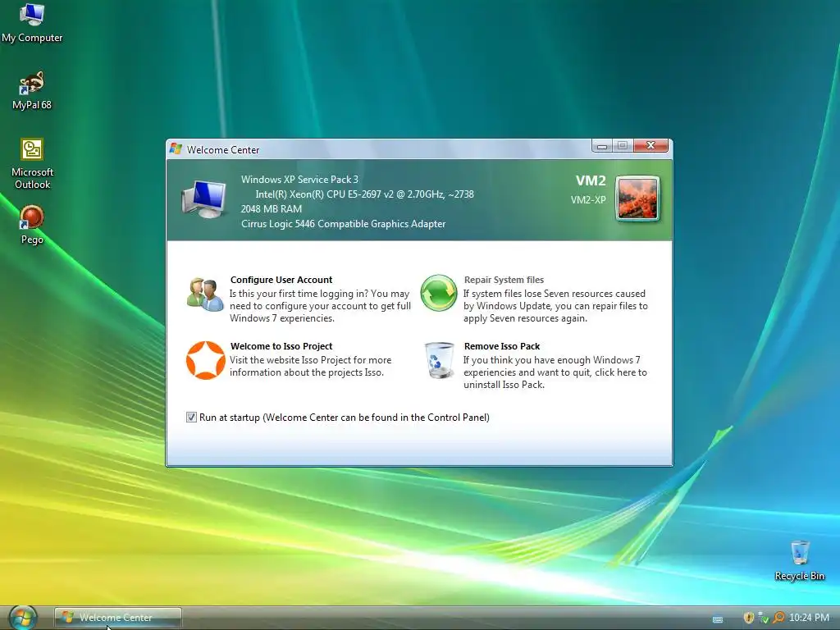Click the 'If system files lose Seven resources' description
The image size is (840, 630).
click(555, 306)
